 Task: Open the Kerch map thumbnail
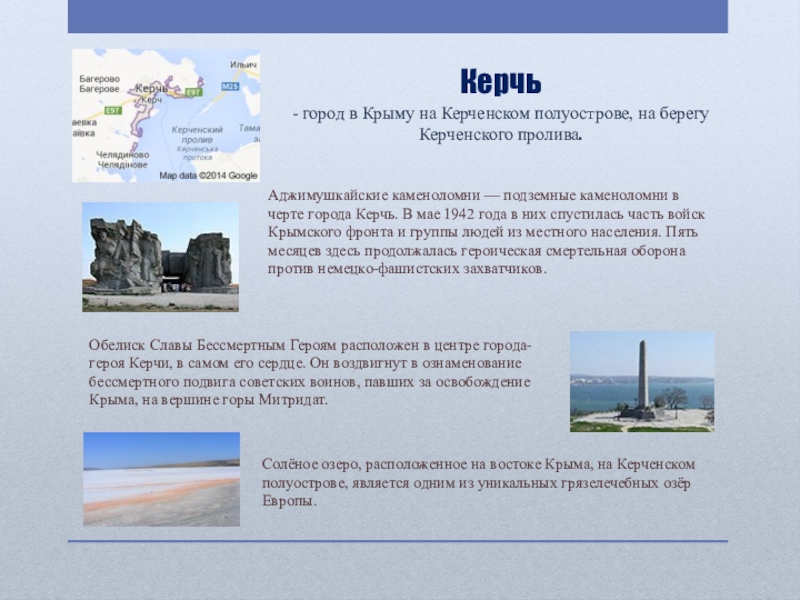[166, 115]
